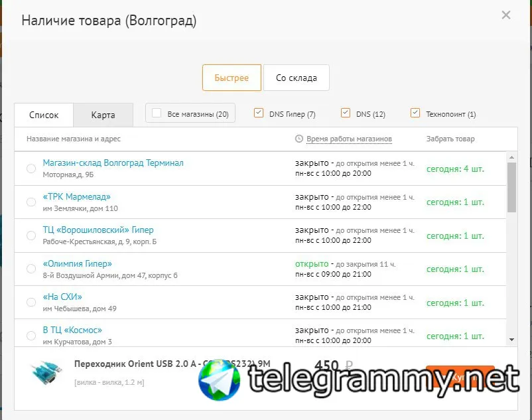The height and width of the screenshot is (420, 532).
Task: Click the Забрать товар column header
Action: (x=450, y=139)
